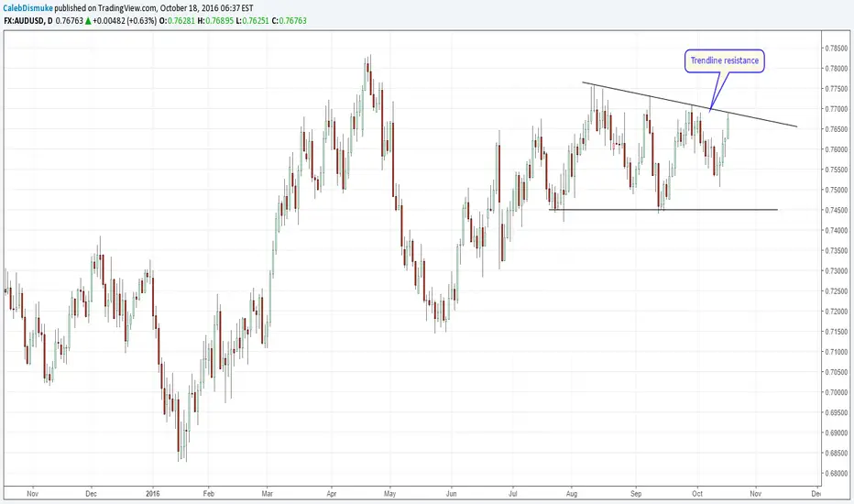Click the 0.72000 price axis label
854x504 pixels.
tap(836, 312)
